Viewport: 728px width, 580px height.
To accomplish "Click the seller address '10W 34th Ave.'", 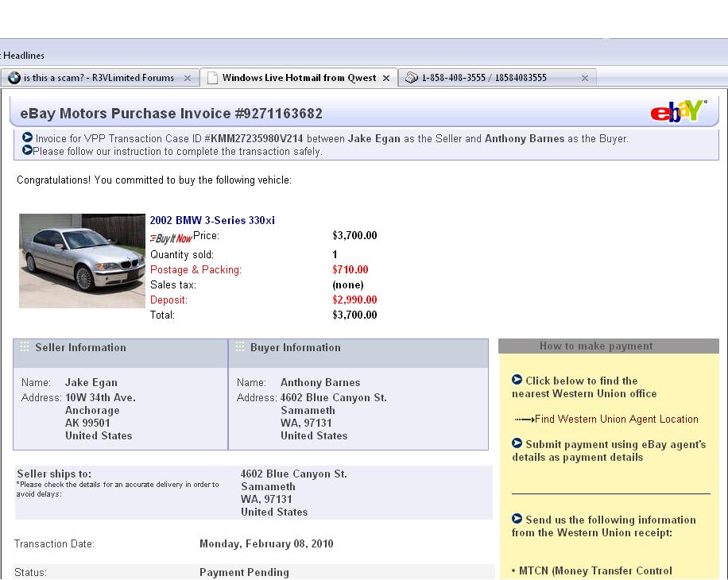I will coord(100,397).
